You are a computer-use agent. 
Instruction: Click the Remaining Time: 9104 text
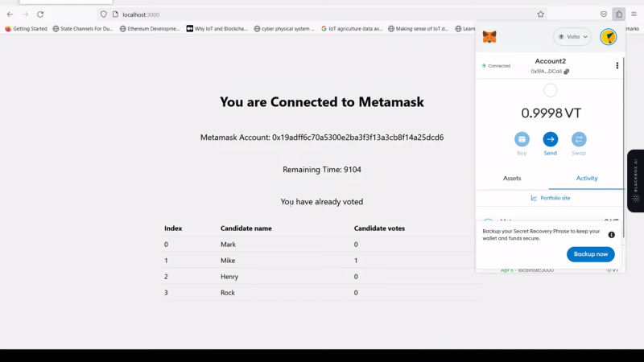click(x=321, y=170)
